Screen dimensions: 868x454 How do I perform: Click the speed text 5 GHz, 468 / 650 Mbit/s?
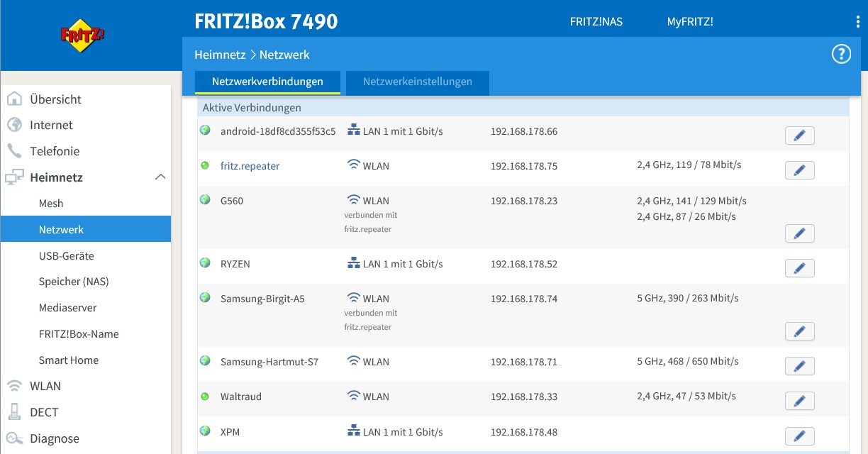[688, 361]
